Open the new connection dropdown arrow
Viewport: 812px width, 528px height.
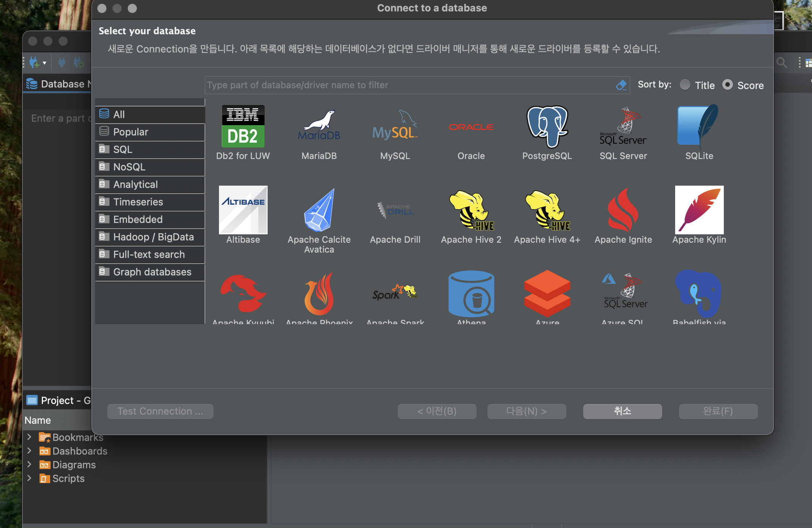coord(44,63)
